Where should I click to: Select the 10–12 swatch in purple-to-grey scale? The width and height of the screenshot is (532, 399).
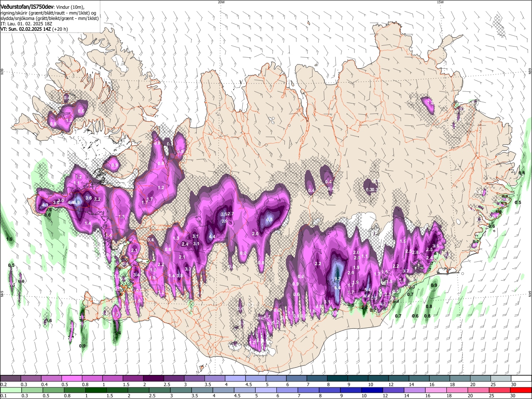pyautogui.click(x=378, y=379)
